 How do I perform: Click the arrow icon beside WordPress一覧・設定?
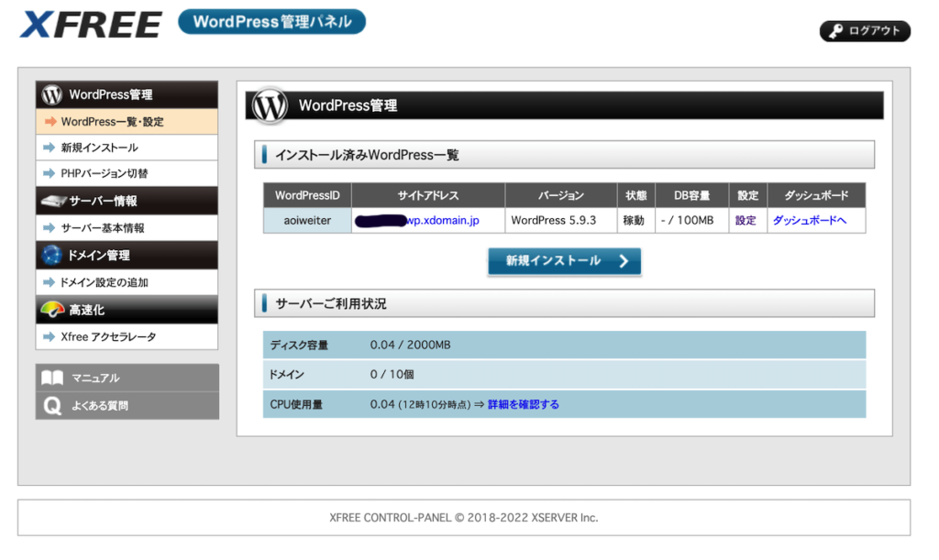(50, 122)
